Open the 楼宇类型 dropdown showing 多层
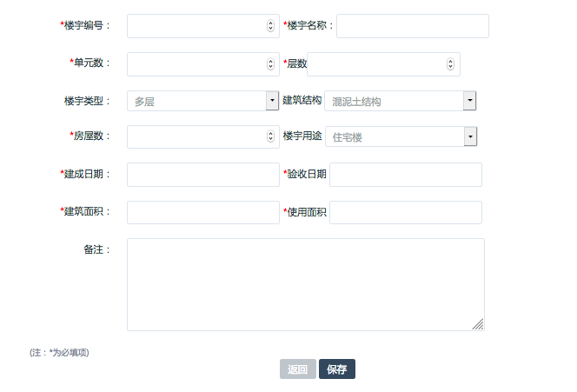Screen dimensions: 577x392 coord(202,101)
